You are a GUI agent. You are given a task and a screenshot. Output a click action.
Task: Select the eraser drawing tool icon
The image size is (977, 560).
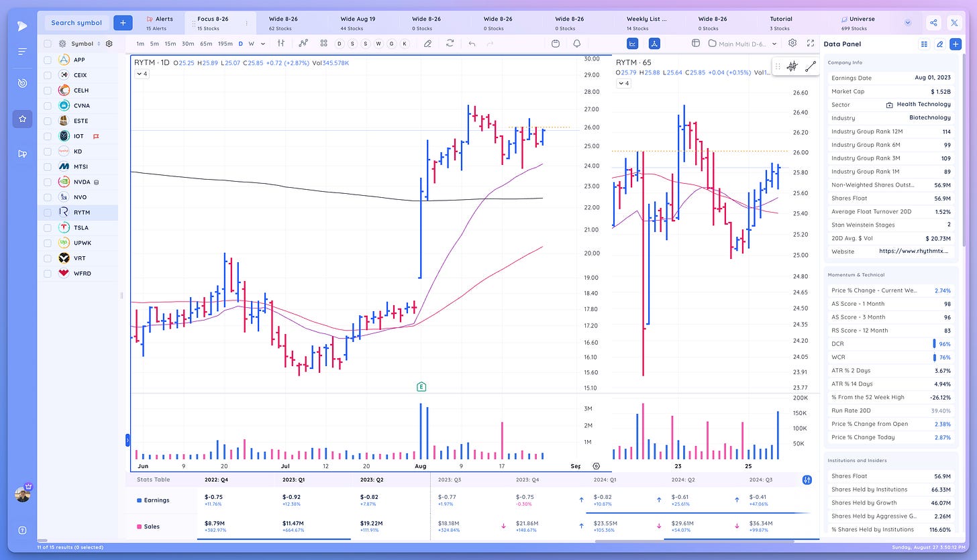pos(427,43)
